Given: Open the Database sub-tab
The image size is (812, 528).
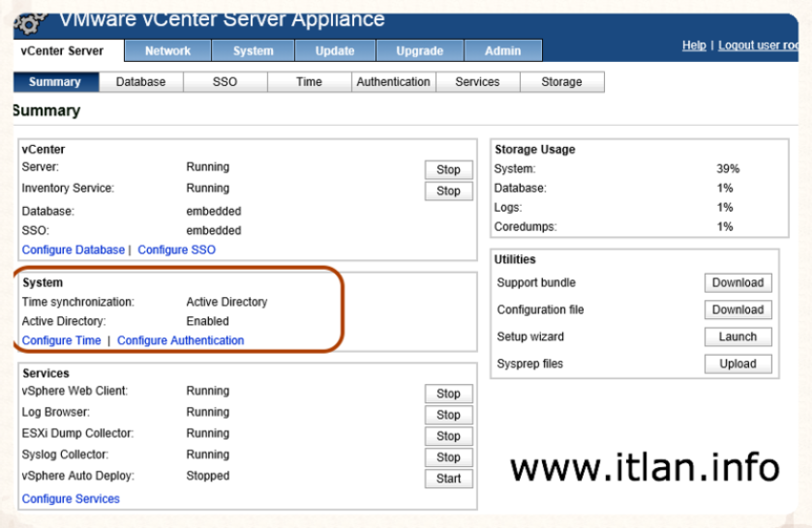Looking at the screenshot, I should click(140, 82).
